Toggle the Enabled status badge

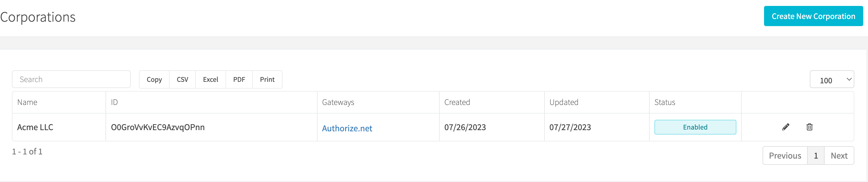point(695,127)
